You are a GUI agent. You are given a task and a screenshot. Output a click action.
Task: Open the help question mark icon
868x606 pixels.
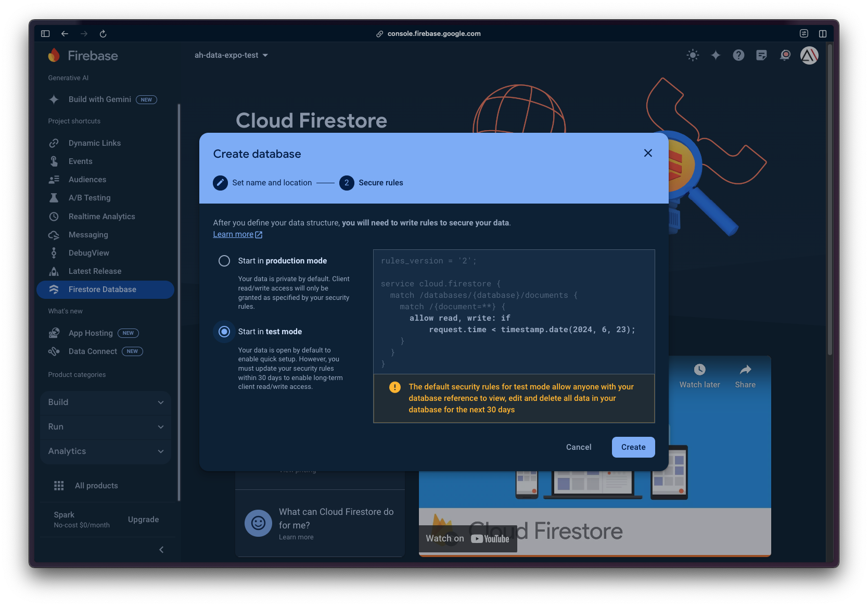coord(738,55)
